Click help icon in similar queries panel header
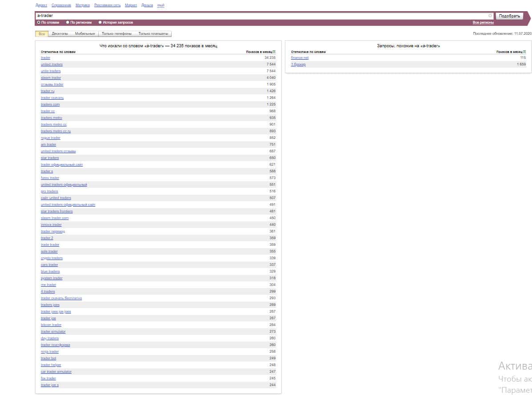This screenshot has width=532, height=395. tap(524, 52)
